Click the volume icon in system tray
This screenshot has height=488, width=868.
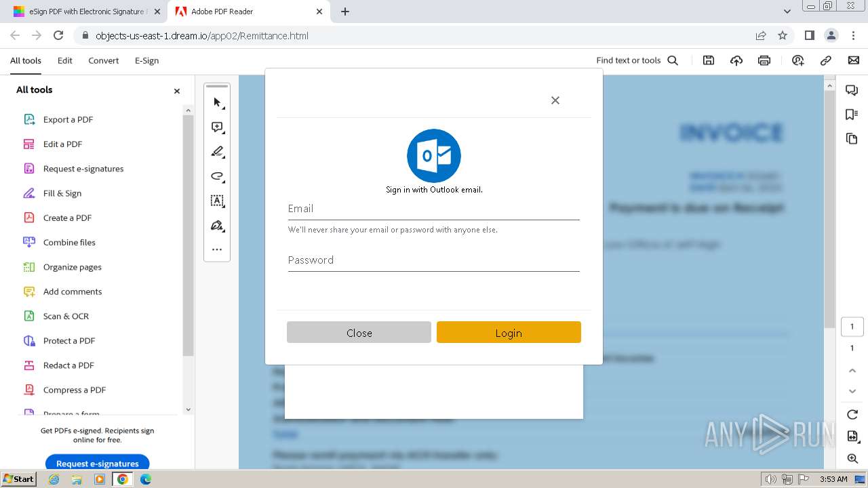click(771, 479)
